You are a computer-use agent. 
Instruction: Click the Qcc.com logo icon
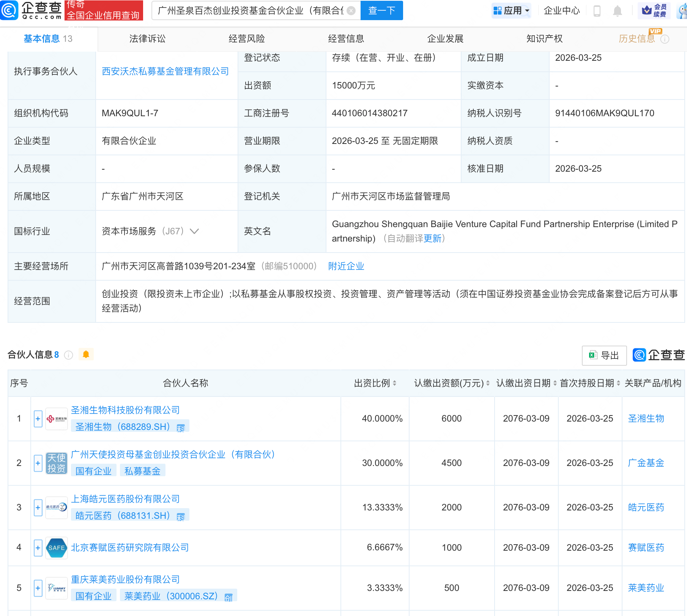click(x=9, y=10)
